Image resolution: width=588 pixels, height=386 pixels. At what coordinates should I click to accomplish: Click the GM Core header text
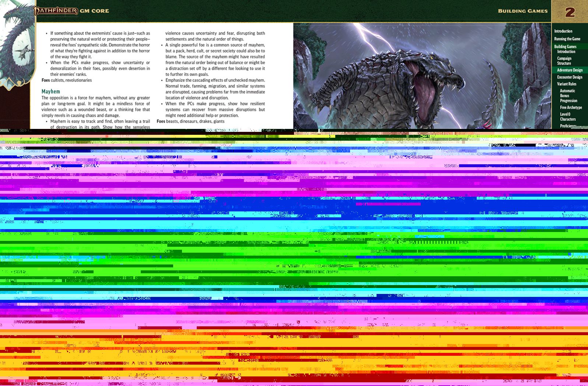[94, 11]
